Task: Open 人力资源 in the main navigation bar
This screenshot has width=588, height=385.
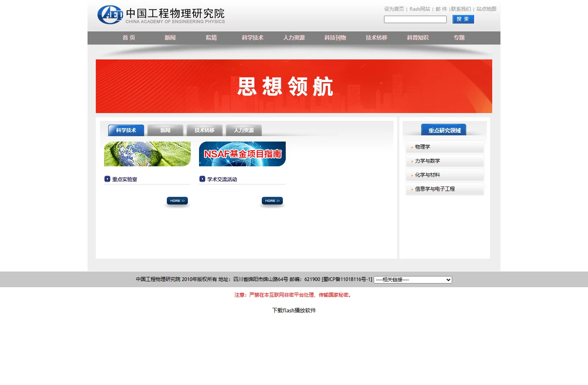Action: [x=294, y=38]
